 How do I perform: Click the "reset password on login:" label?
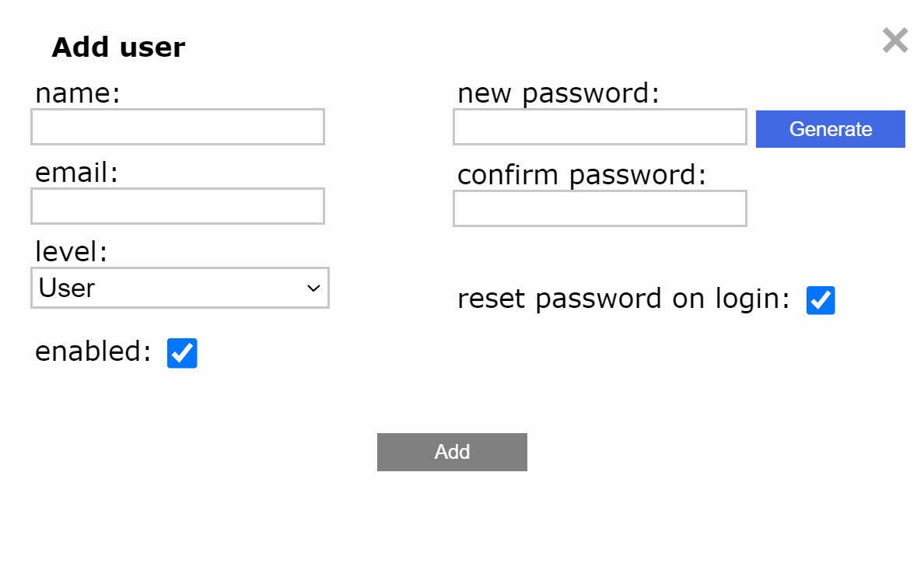[x=623, y=299]
